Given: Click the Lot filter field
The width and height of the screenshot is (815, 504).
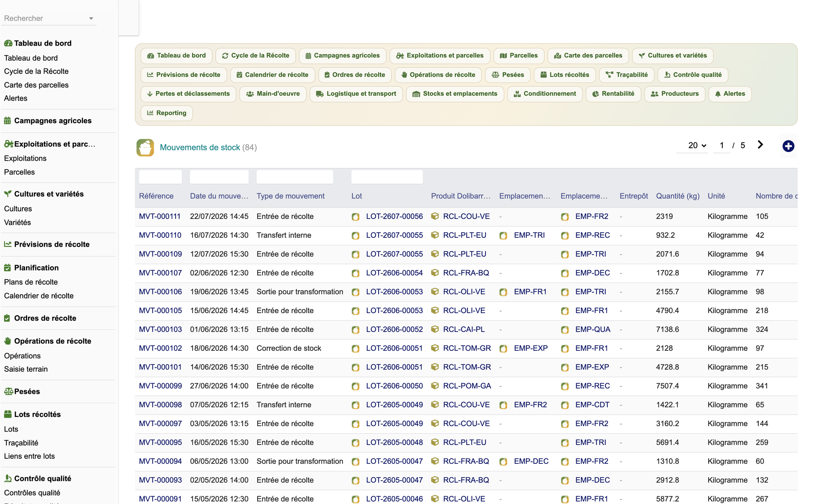Looking at the screenshot, I should pos(387,177).
